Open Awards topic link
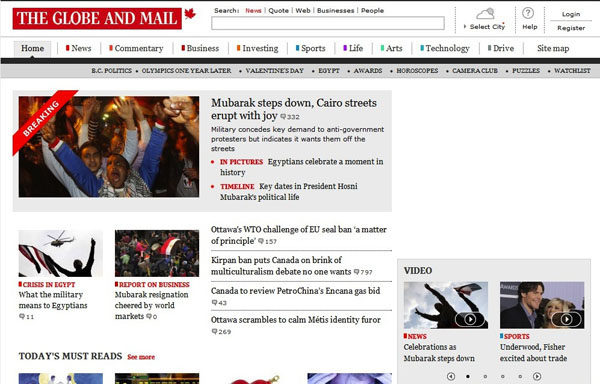 pos(368,71)
